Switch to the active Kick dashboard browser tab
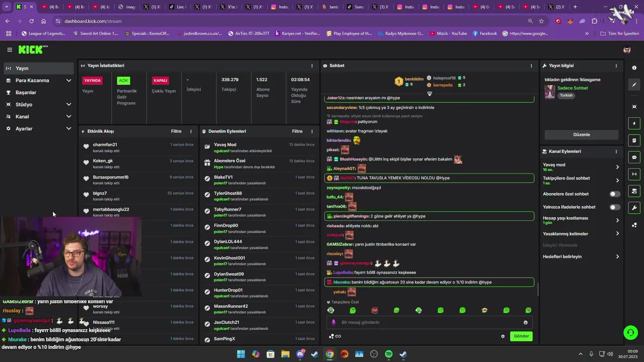The height and width of the screenshot is (362, 644). [x=24, y=7]
